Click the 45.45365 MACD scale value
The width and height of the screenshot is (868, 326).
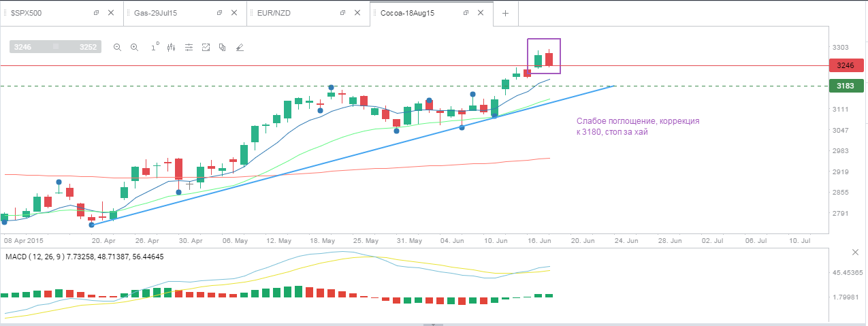pos(848,273)
